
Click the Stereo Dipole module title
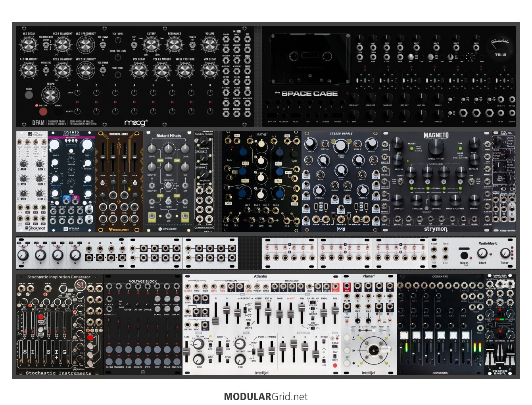(x=341, y=134)
